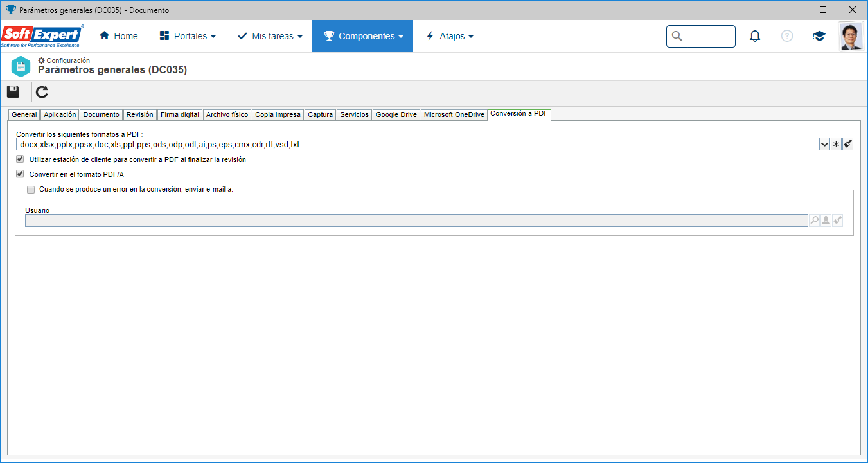The height and width of the screenshot is (463, 868).
Task: Click the top search input box
Action: click(701, 36)
